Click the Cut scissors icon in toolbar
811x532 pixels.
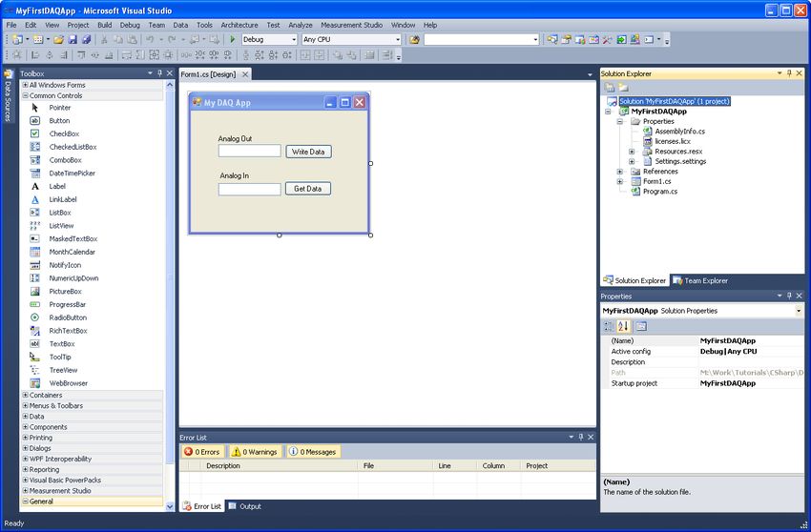pyautogui.click(x=104, y=39)
